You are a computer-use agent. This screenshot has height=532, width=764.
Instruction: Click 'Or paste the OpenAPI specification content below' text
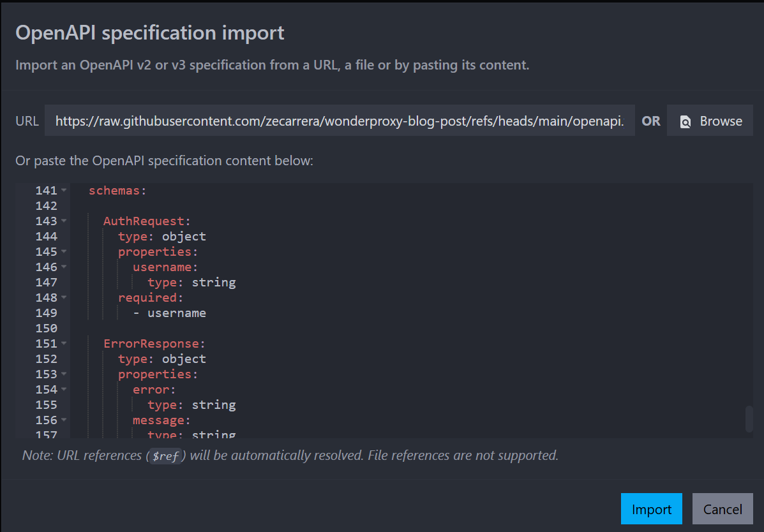point(164,160)
